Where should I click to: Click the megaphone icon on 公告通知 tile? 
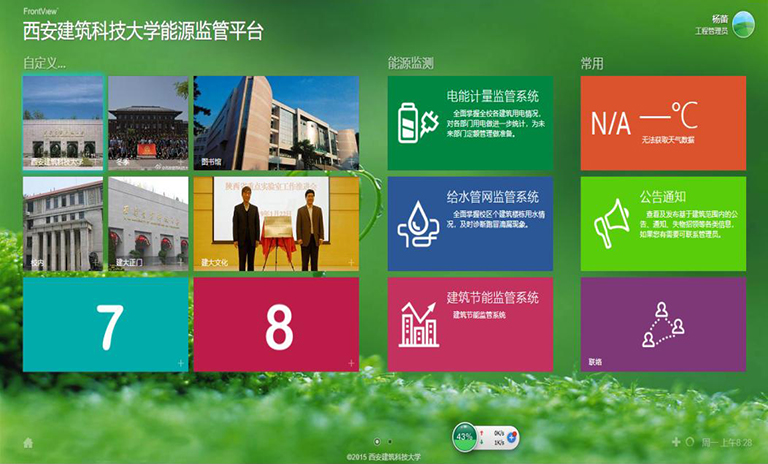pos(612,223)
